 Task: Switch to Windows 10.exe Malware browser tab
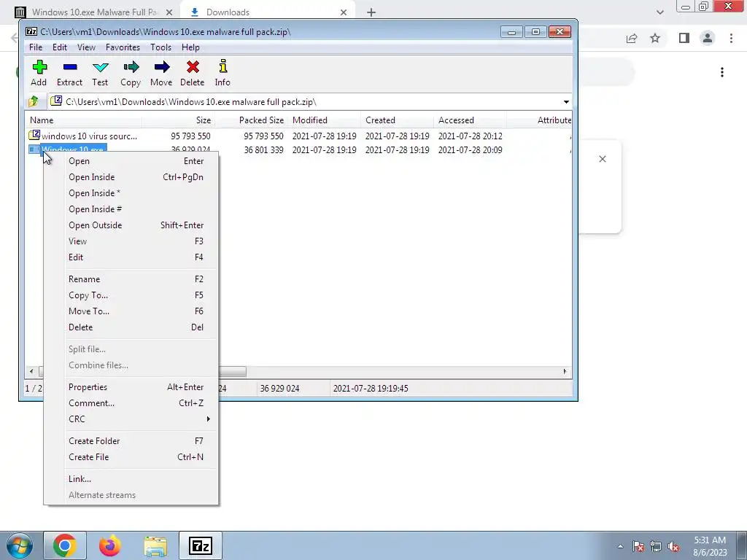[96, 12]
